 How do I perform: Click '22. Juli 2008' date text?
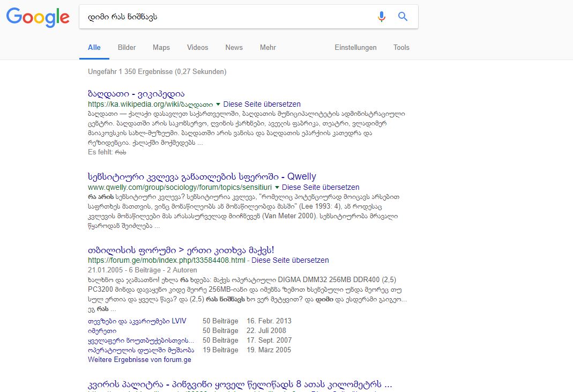[x=266, y=330]
